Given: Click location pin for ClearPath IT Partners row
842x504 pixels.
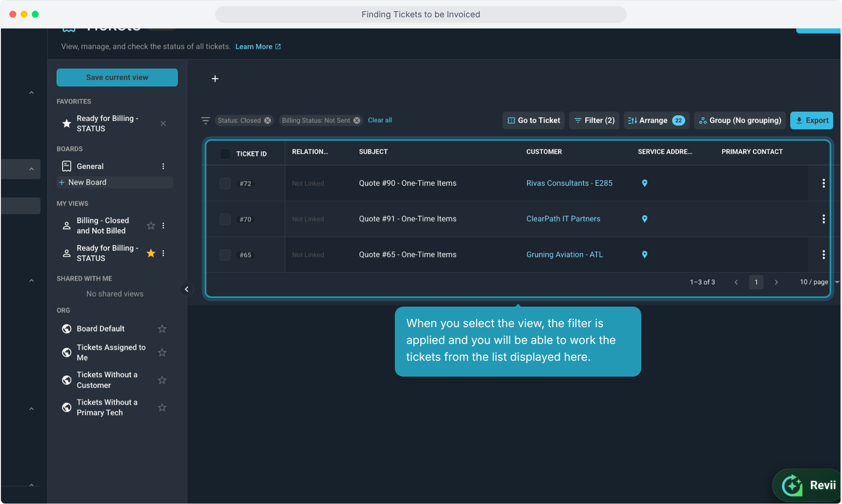Looking at the screenshot, I should [645, 219].
